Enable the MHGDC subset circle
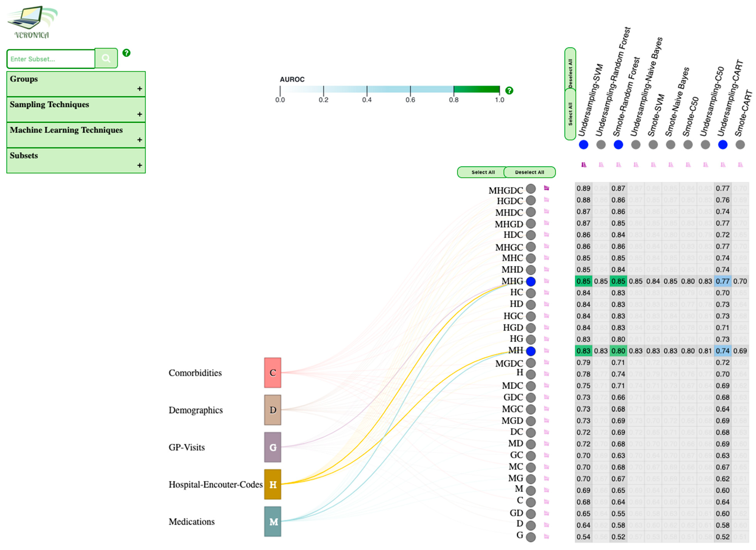The image size is (756, 550). 531,189
